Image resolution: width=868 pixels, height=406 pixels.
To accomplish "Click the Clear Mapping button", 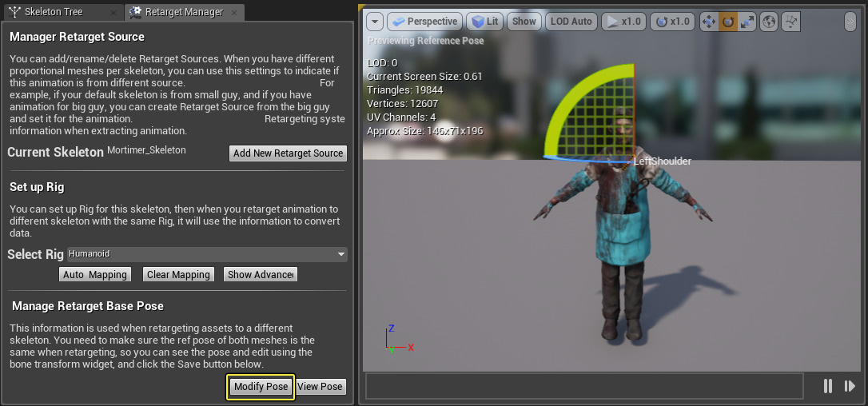I will 178,275.
